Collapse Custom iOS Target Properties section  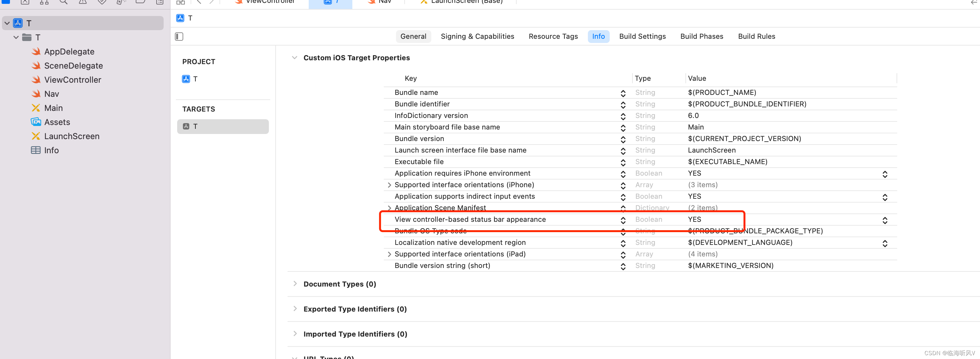coord(295,58)
